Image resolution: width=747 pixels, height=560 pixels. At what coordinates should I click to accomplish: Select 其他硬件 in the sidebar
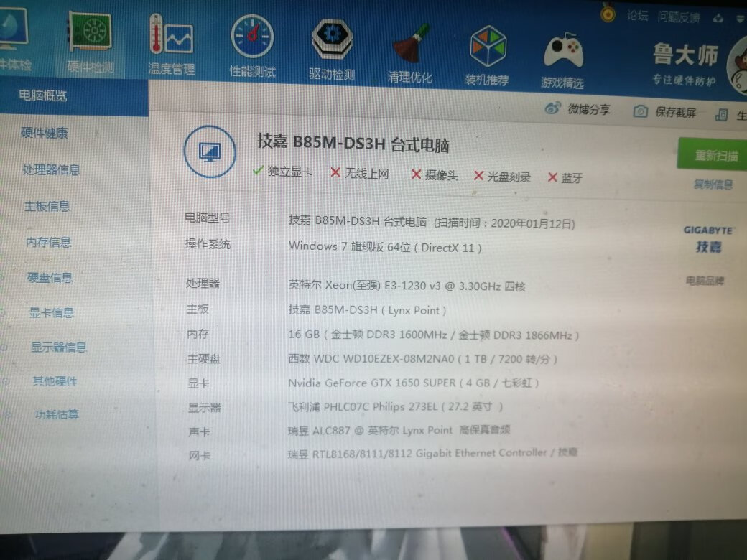pyautogui.click(x=55, y=381)
